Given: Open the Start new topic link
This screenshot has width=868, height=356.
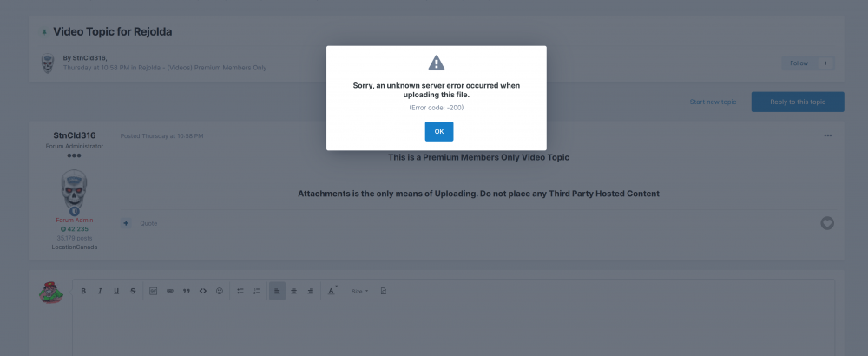Looking at the screenshot, I should click(x=713, y=102).
